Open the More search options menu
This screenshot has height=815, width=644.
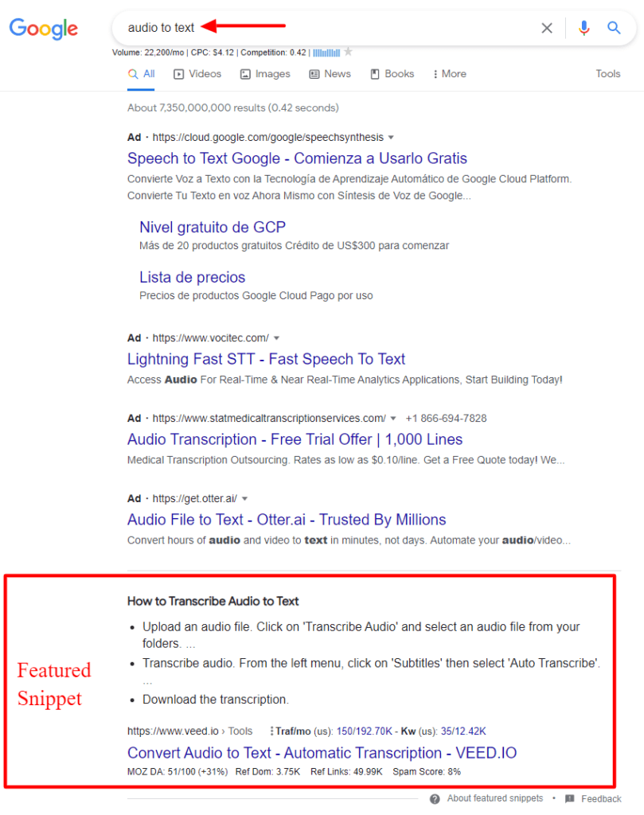[450, 74]
